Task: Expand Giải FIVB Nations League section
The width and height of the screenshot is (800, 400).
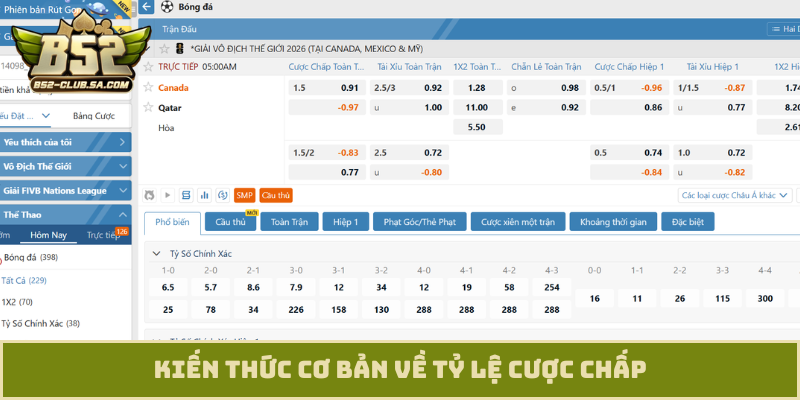Action: pyautogui.click(x=65, y=190)
